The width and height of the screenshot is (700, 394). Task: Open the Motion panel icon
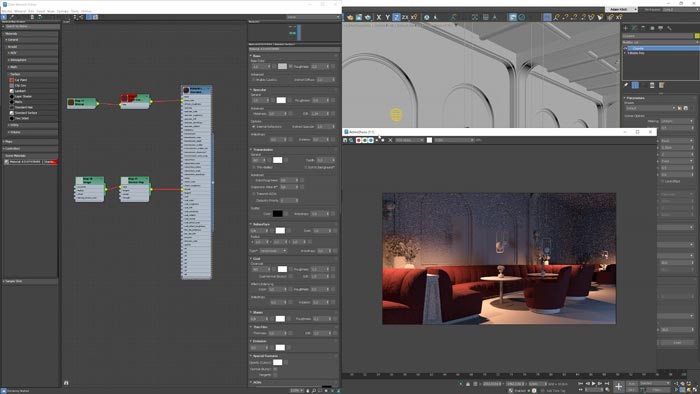coord(652,28)
